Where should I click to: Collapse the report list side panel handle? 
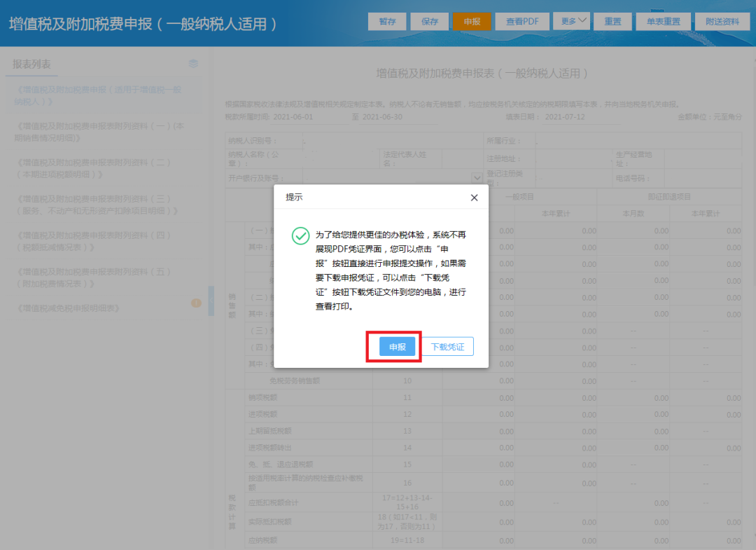211,301
